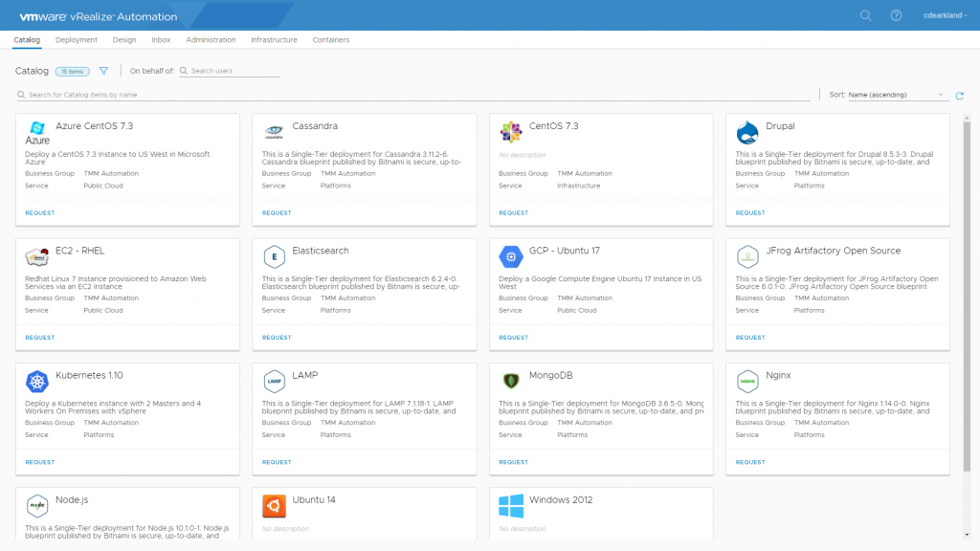Viewport: 980px width, 551px height.
Task: Click the Windows 2012 title
Action: (x=561, y=499)
